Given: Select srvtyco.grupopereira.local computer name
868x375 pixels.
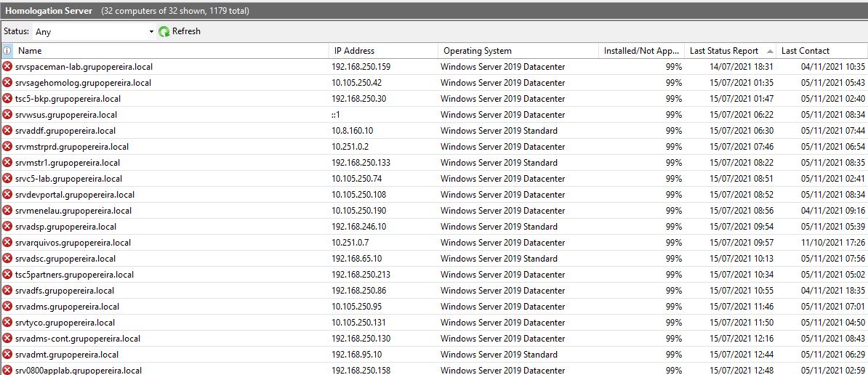Looking at the screenshot, I should point(65,323).
